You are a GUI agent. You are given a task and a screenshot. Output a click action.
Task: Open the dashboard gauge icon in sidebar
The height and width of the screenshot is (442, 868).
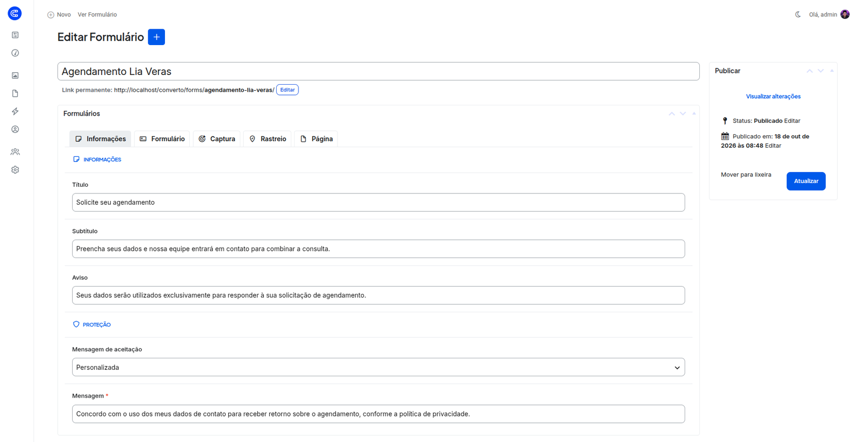pos(15,53)
